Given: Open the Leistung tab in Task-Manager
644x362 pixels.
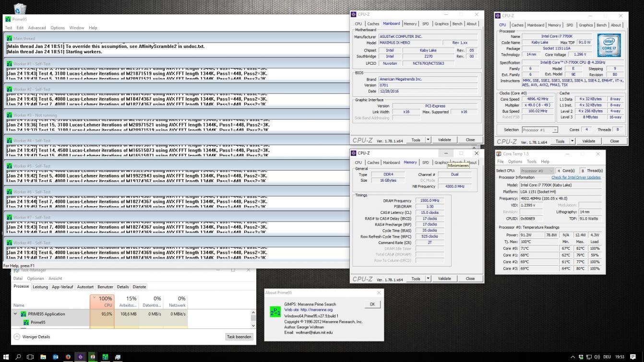Looking at the screenshot, I should click(x=40, y=287).
